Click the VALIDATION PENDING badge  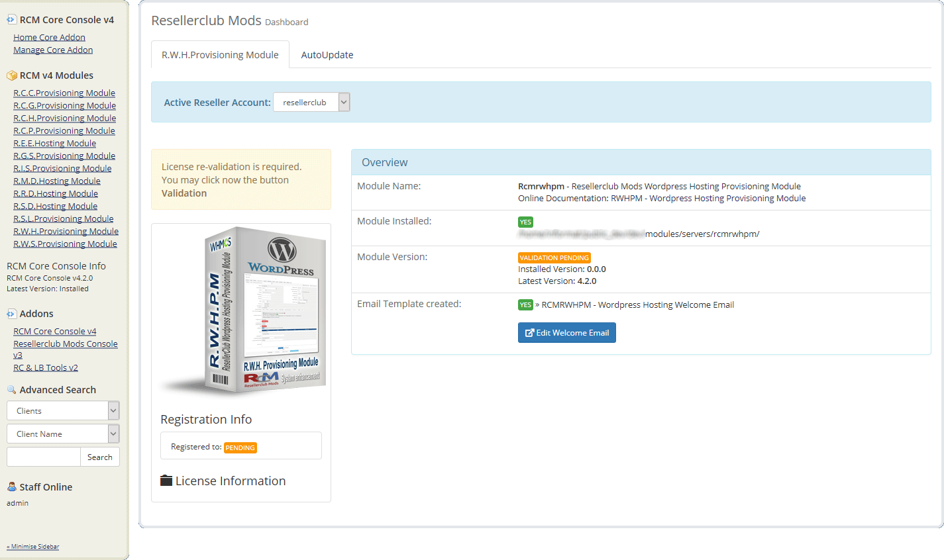point(554,257)
